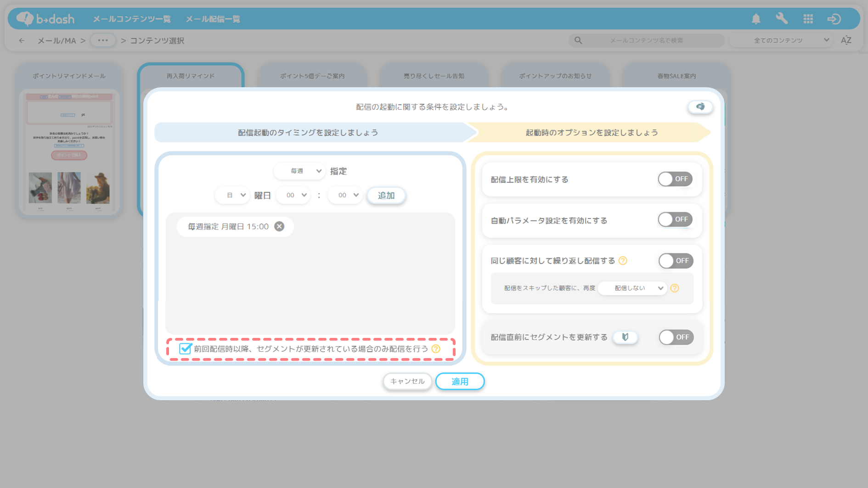Click the search magnifier icon
The width and height of the screenshot is (868, 488).
578,40
